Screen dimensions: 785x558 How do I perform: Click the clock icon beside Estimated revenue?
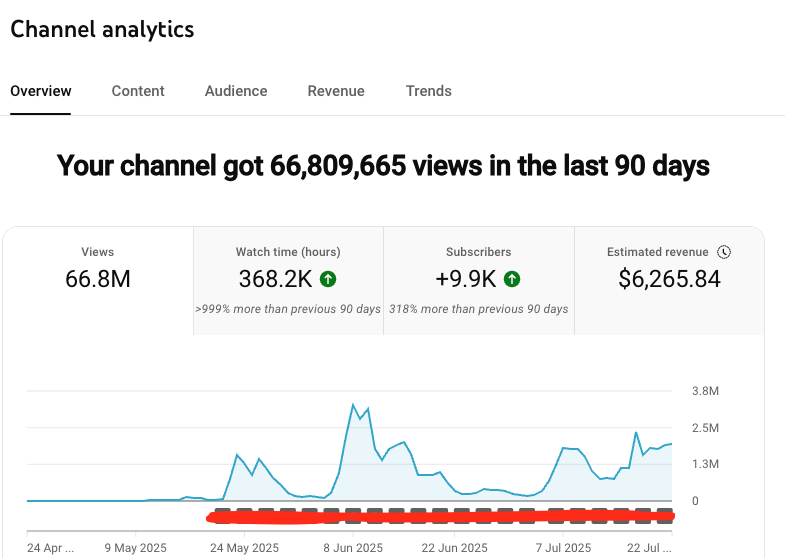(x=724, y=252)
